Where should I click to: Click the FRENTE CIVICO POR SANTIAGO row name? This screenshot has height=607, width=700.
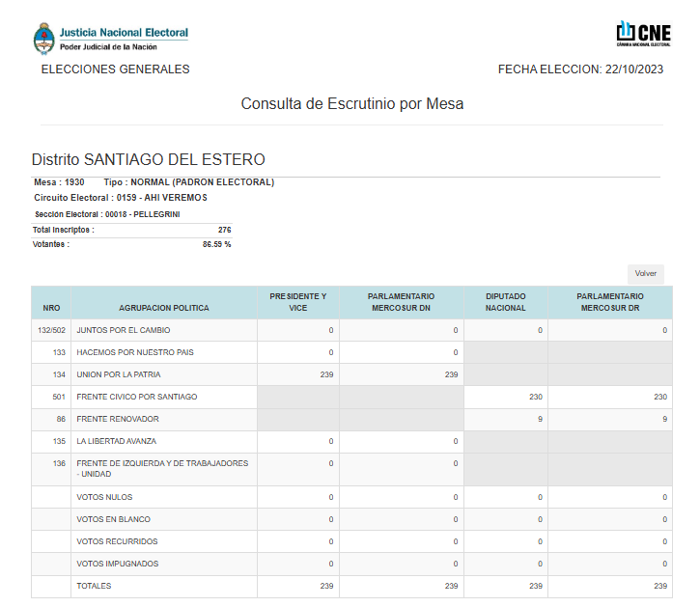136,397
